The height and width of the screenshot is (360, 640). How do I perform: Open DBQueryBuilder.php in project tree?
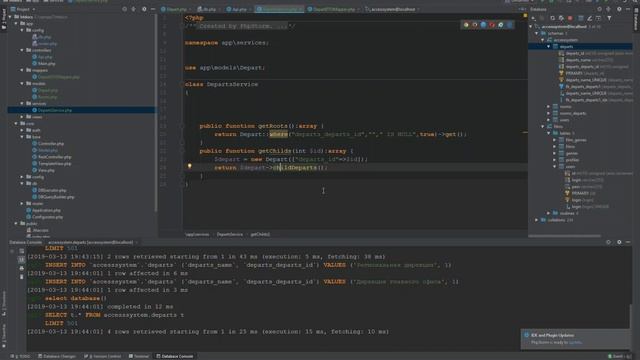click(56, 197)
